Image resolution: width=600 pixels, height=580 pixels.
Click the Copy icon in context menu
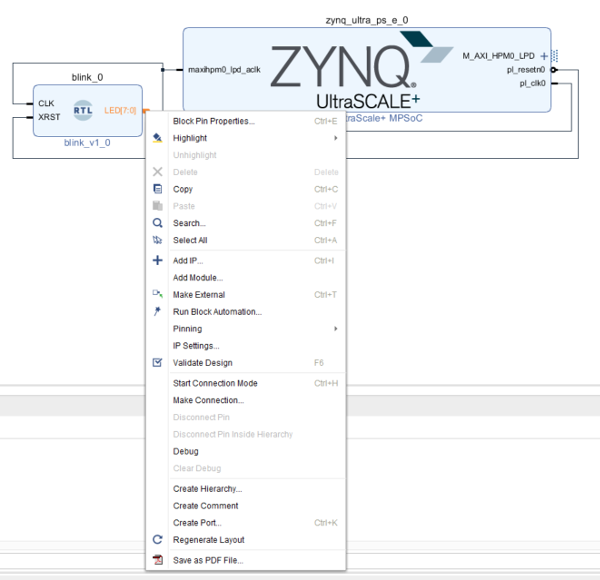tap(157, 189)
